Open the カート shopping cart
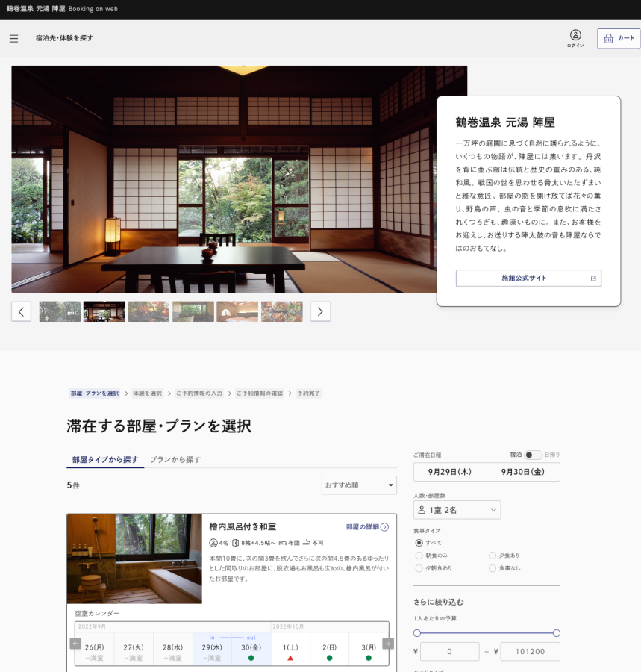This screenshot has height=672, width=641. (x=619, y=38)
